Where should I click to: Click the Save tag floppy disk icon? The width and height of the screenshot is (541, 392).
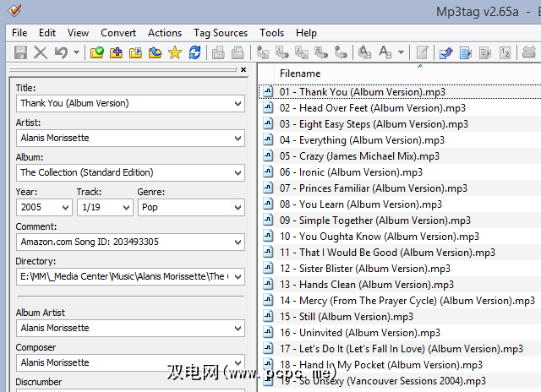(x=20, y=52)
